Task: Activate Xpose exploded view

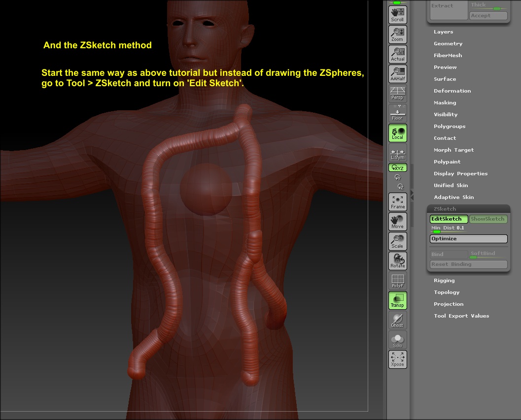Action: 397,359
